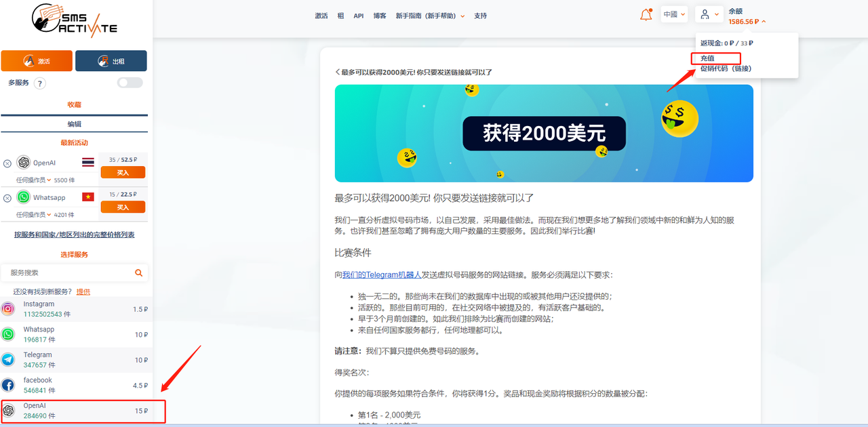Click the Instagram 1.5 ₽ price
Screen dimensions: 868x427
[140, 309]
